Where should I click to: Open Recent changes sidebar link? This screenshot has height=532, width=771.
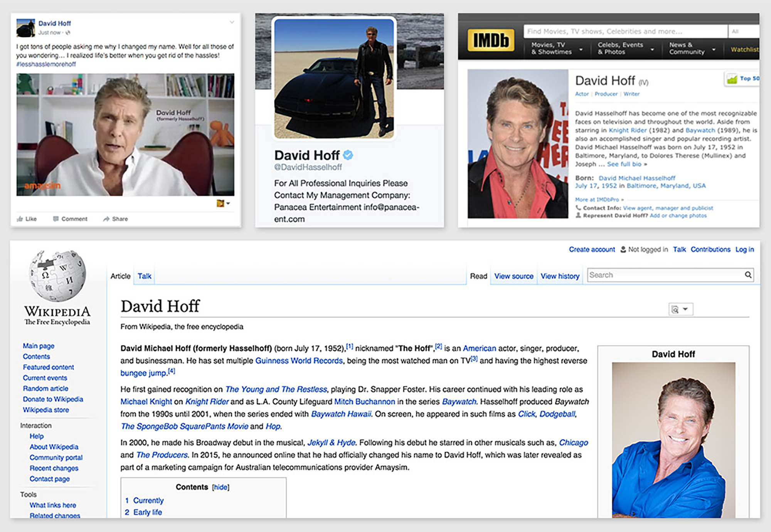[54, 468]
